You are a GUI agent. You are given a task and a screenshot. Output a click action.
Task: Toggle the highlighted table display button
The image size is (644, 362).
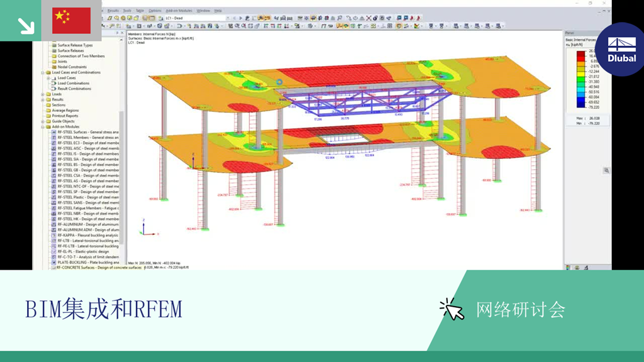pyautogui.click(x=152, y=18)
